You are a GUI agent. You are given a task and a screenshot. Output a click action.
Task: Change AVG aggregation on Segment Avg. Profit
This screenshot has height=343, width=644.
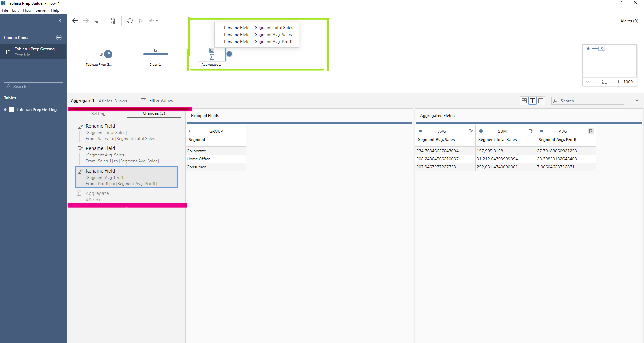[x=563, y=131]
